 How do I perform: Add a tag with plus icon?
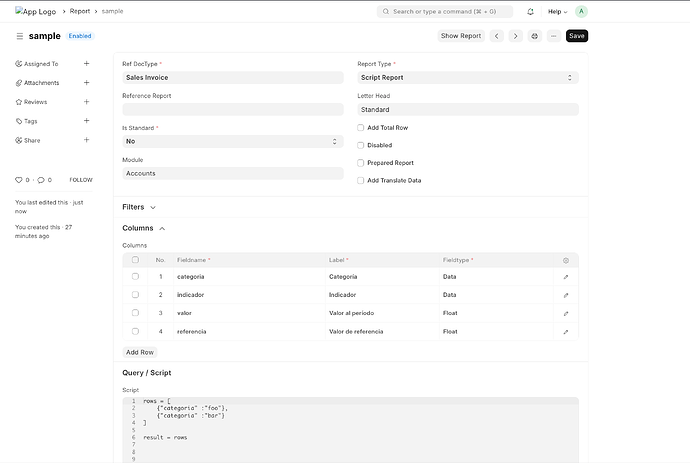pos(87,121)
